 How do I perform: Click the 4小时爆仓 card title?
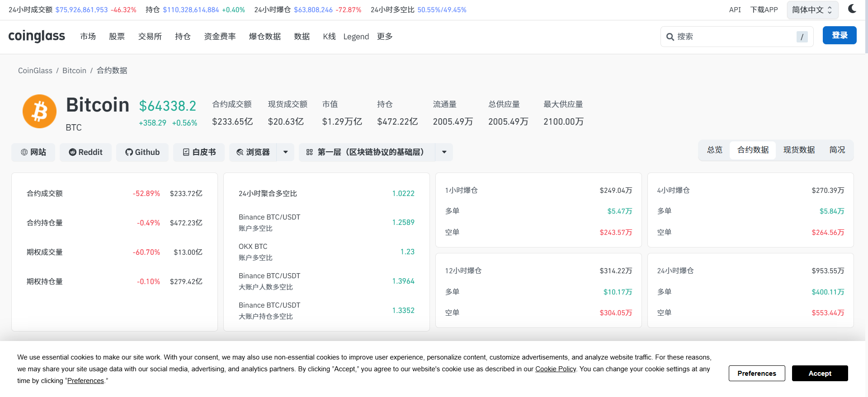[674, 190]
